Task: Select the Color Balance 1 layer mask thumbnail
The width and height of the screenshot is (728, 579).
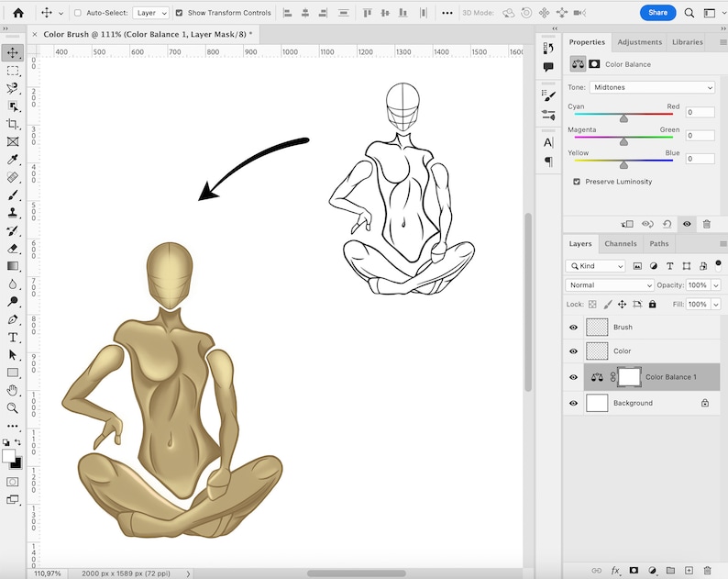Action: (x=630, y=377)
